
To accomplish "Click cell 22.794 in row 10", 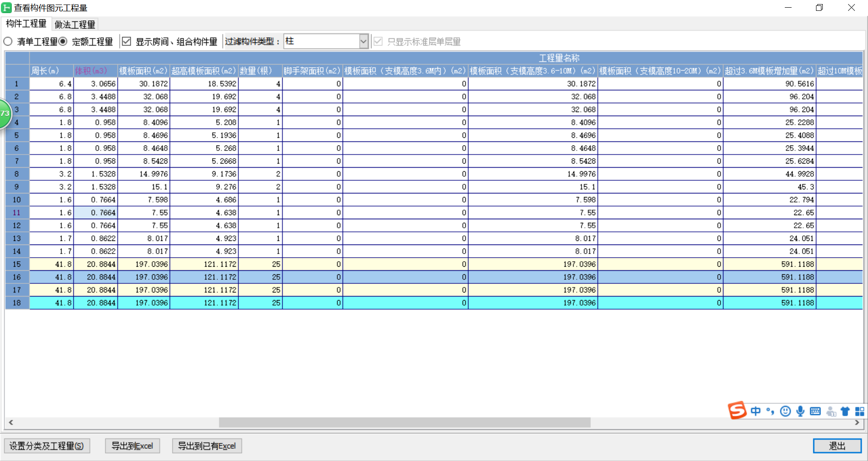I will [x=769, y=200].
